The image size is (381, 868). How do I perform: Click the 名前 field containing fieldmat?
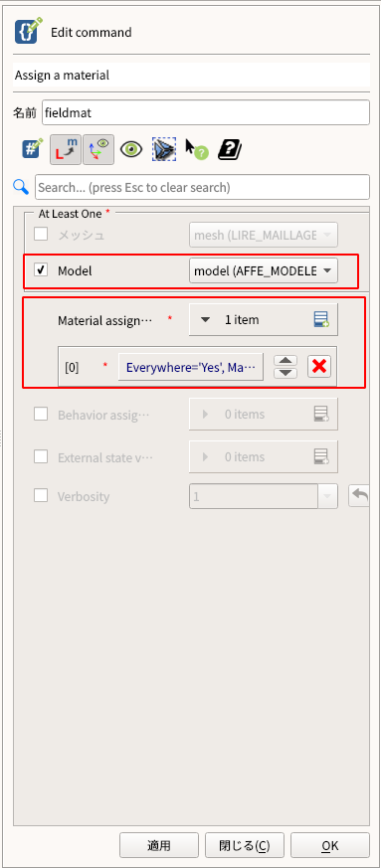206,112
